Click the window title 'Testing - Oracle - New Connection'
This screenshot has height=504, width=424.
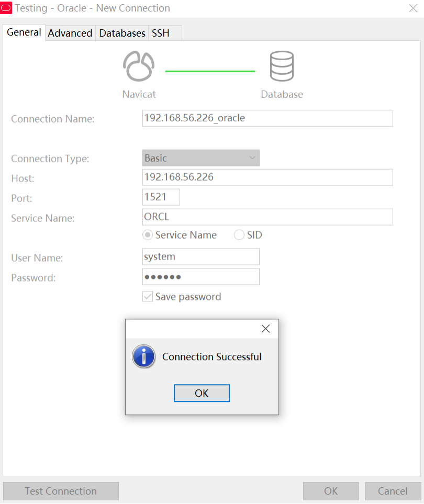(x=92, y=8)
